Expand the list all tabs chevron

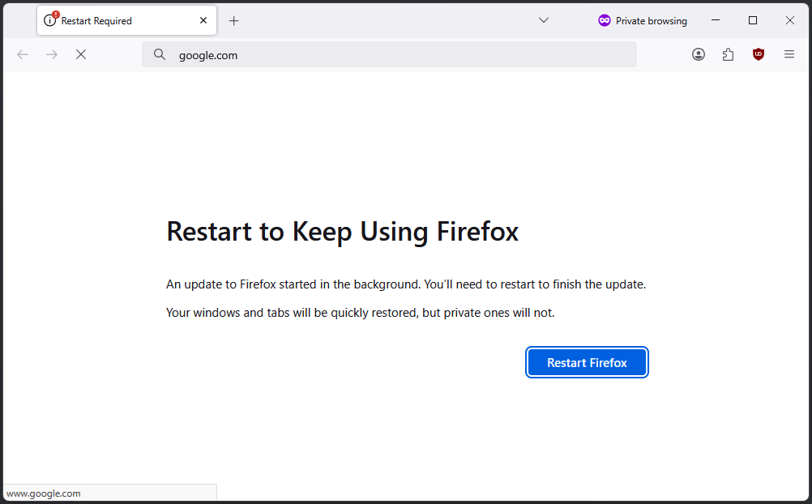[x=544, y=20]
